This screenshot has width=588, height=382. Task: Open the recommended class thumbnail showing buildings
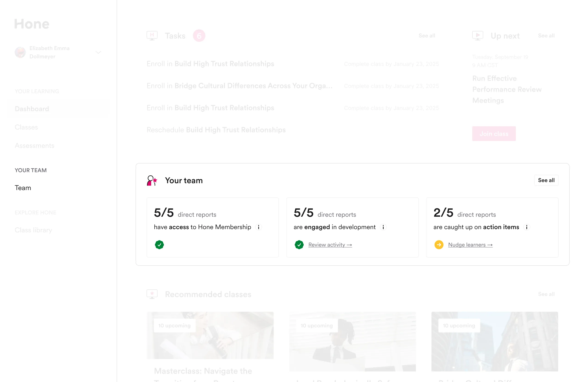coord(495,341)
